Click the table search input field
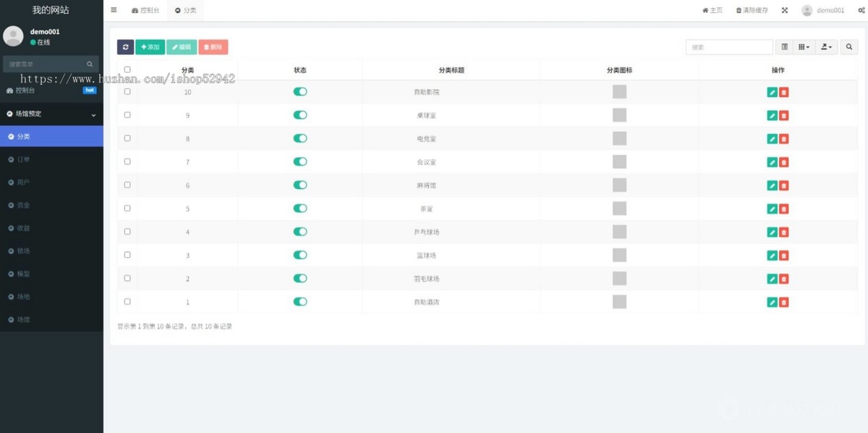This screenshot has height=433, width=868. click(729, 47)
